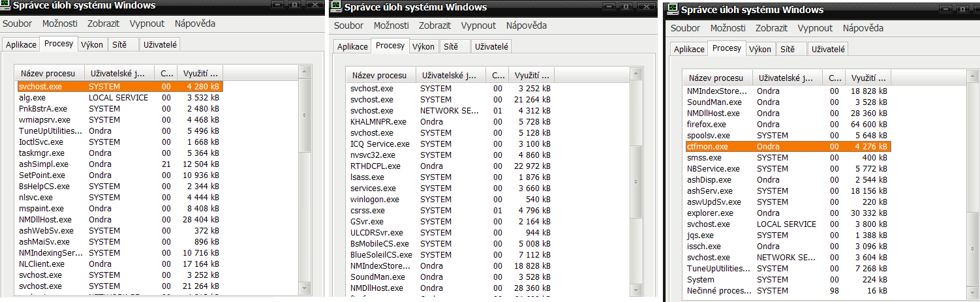Select the taskmgr.exe process row

pyautogui.click(x=120, y=153)
